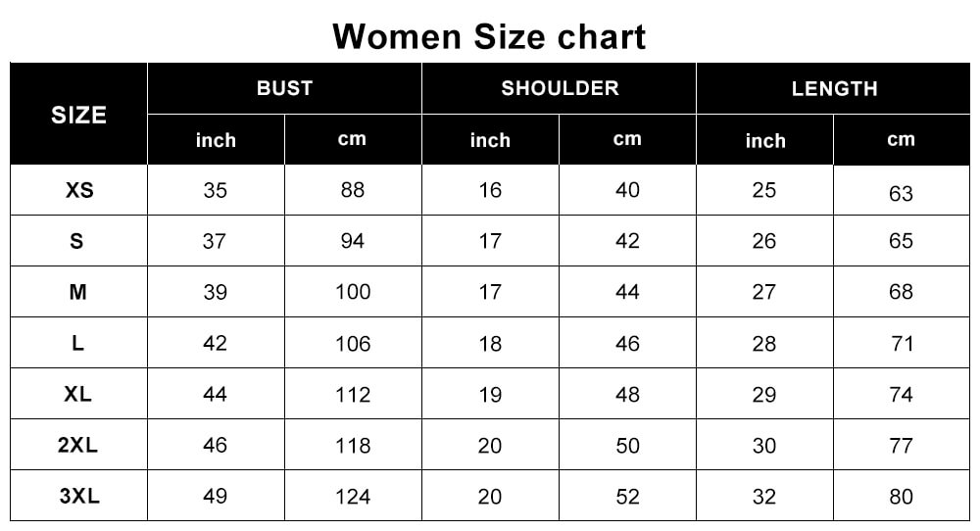This screenshot has width=980, height=531.
Task: Select the XS size row label
Action: click(79, 190)
